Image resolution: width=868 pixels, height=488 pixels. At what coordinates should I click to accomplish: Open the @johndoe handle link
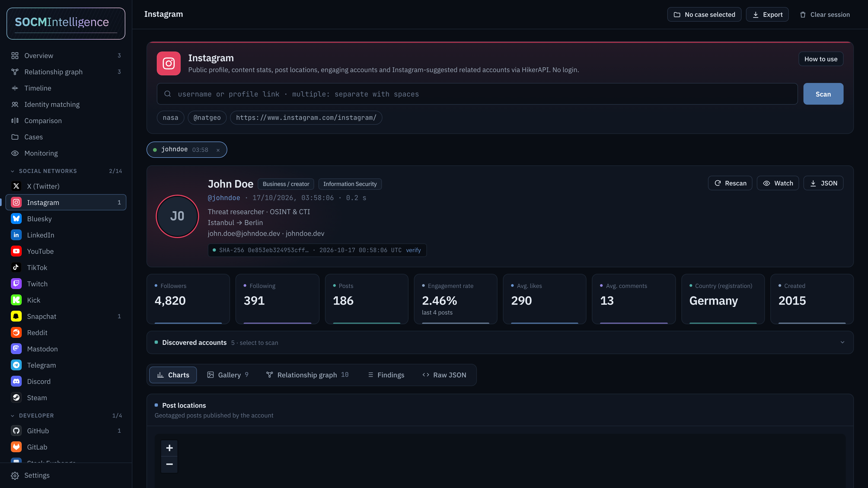click(224, 198)
